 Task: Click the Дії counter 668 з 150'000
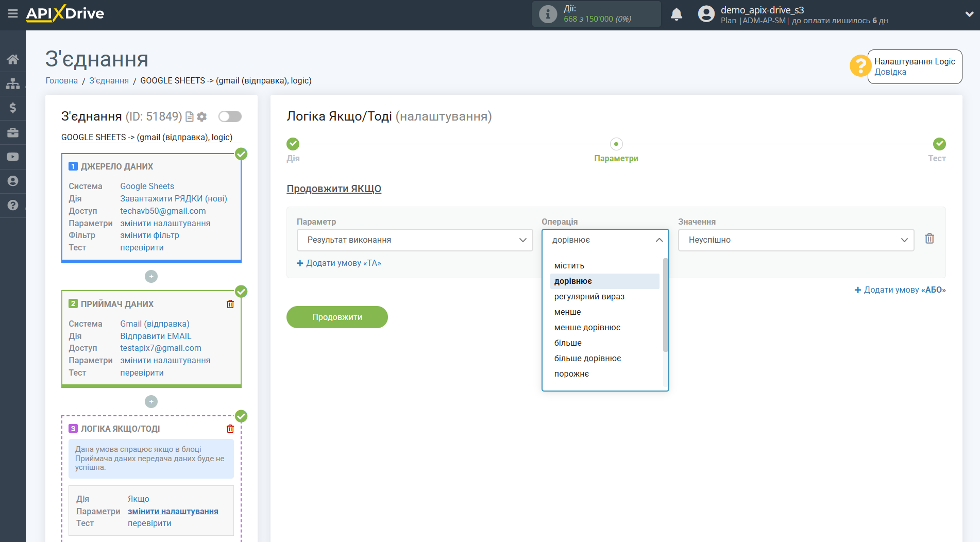click(x=597, y=19)
